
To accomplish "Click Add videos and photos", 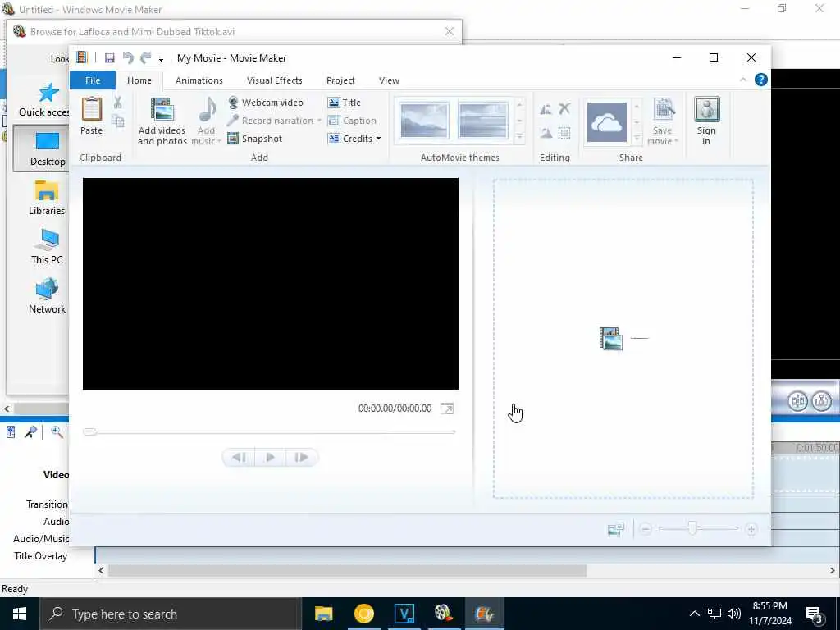I will (x=162, y=121).
